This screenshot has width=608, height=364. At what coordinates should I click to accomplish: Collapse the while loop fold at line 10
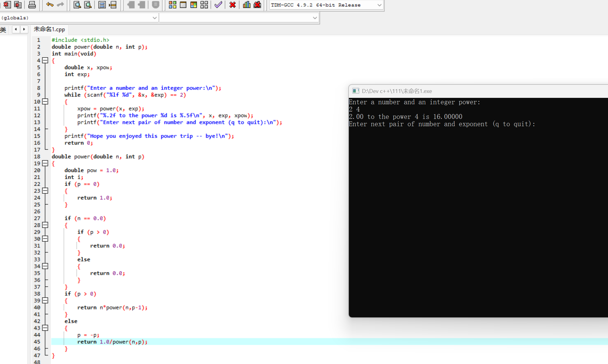click(45, 102)
